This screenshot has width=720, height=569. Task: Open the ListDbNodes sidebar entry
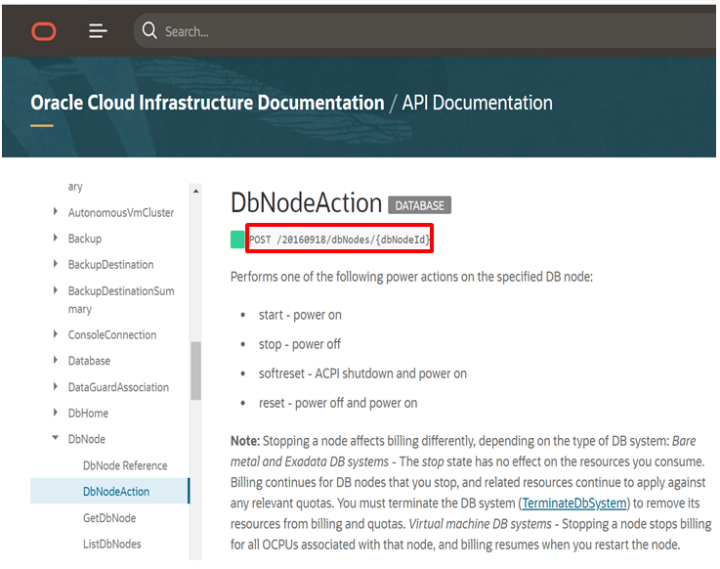pyautogui.click(x=112, y=544)
